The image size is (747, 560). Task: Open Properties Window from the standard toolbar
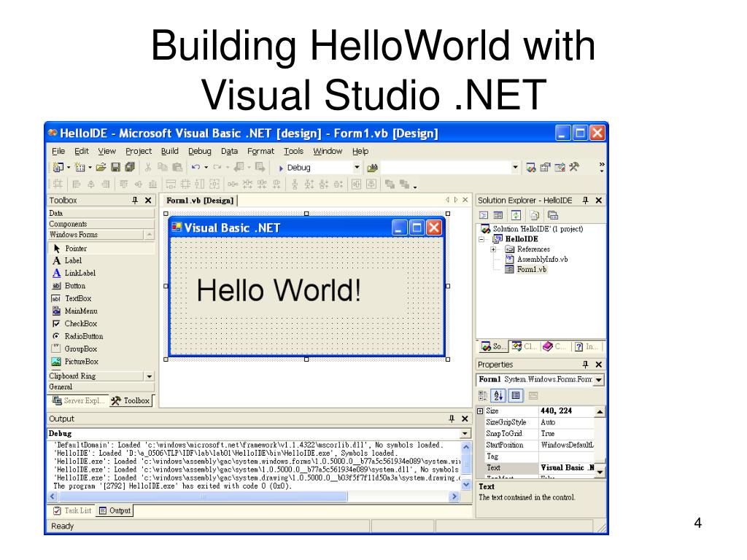click(545, 167)
